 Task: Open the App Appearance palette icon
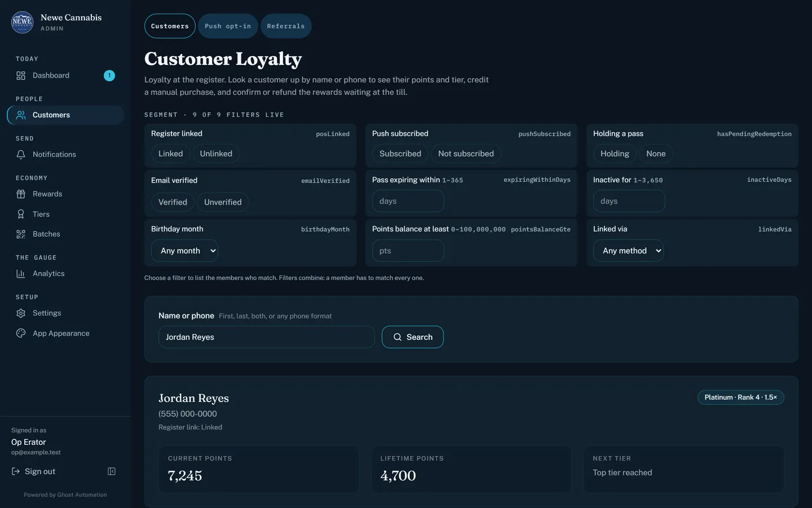(x=21, y=334)
